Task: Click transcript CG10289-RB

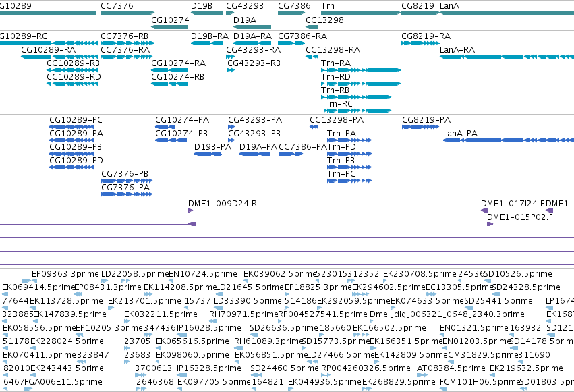Action: [x=74, y=63]
